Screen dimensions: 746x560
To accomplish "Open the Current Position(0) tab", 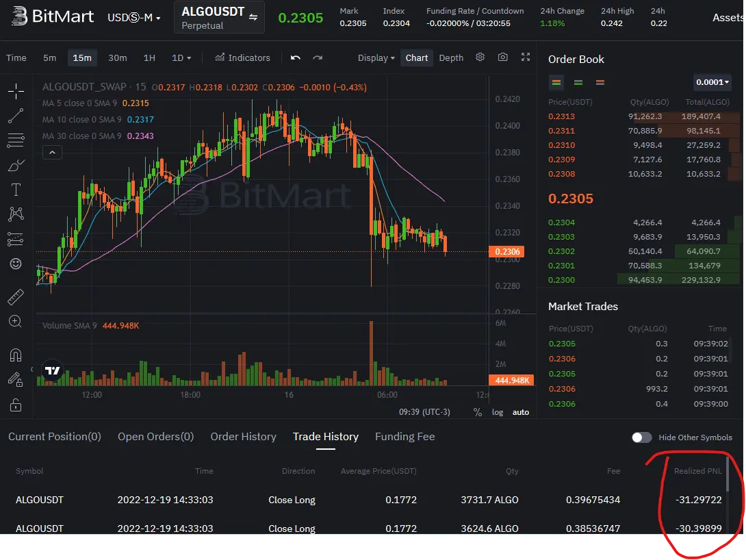I will coord(55,436).
